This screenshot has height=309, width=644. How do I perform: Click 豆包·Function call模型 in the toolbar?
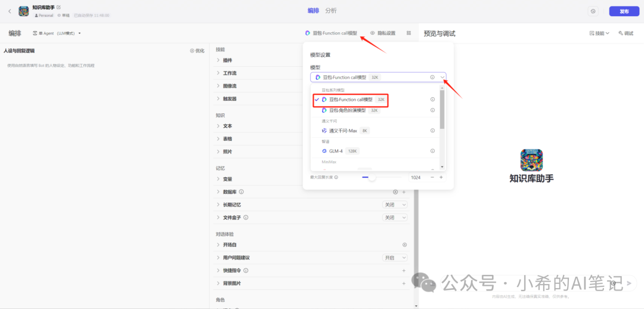click(x=331, y=33)
